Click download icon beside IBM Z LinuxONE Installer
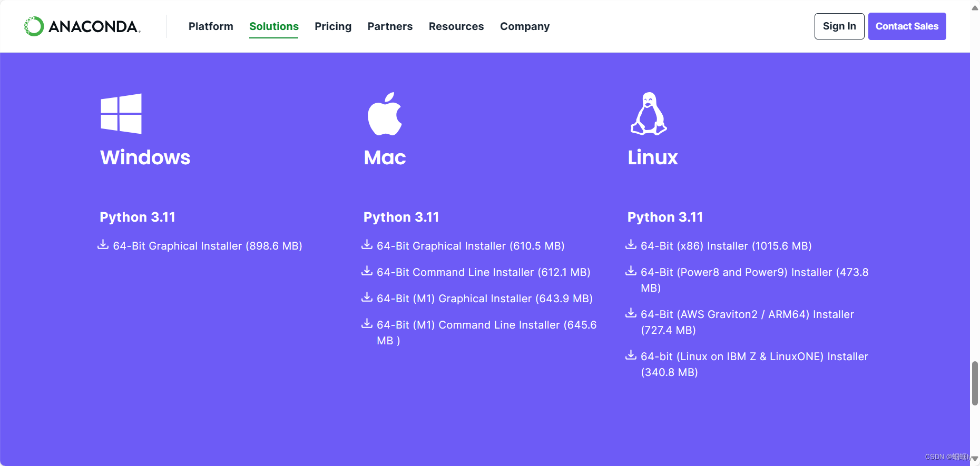980x466 pixels. tap(631, 355)
